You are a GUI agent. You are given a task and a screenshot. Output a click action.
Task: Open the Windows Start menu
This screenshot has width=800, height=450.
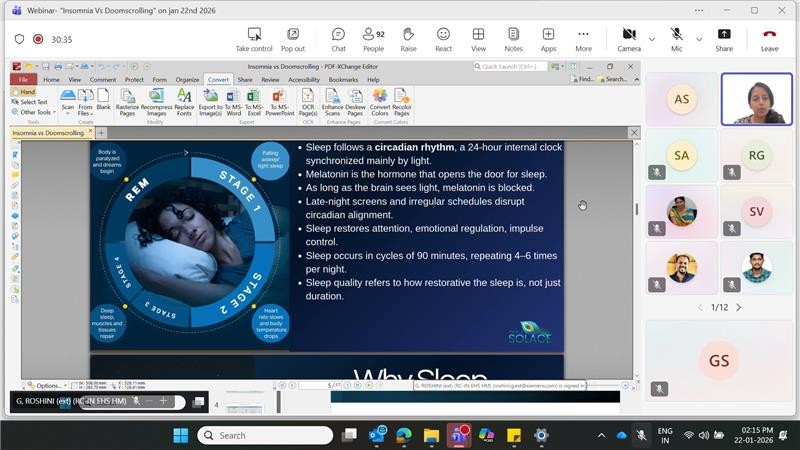coord(180,435)
